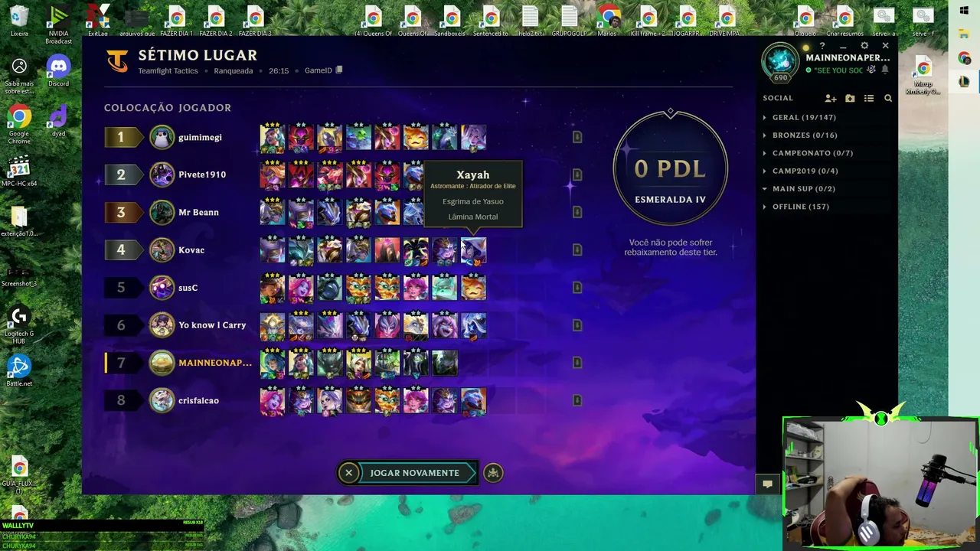980x551 pixels.
Task: Open File Explorer from the taskbar
Action: click(964, 34)
